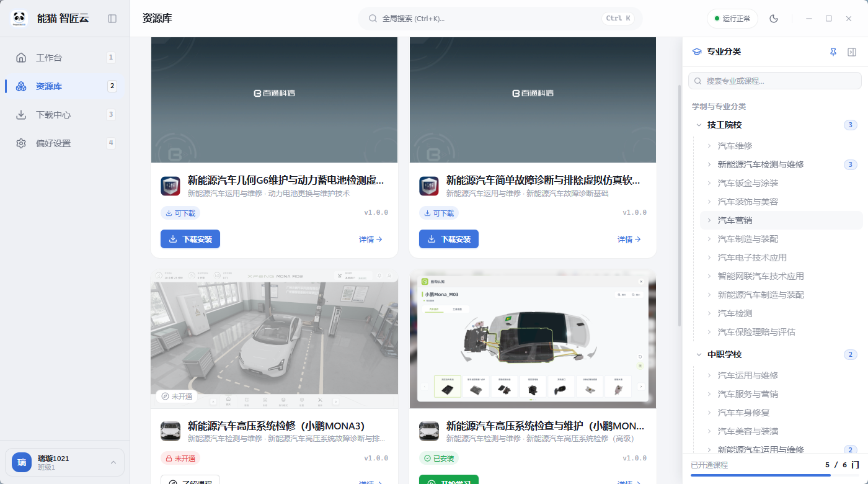Collapse the 中职学校 category
The width and height of the screenshot is (868, 484).
point(699,355)
